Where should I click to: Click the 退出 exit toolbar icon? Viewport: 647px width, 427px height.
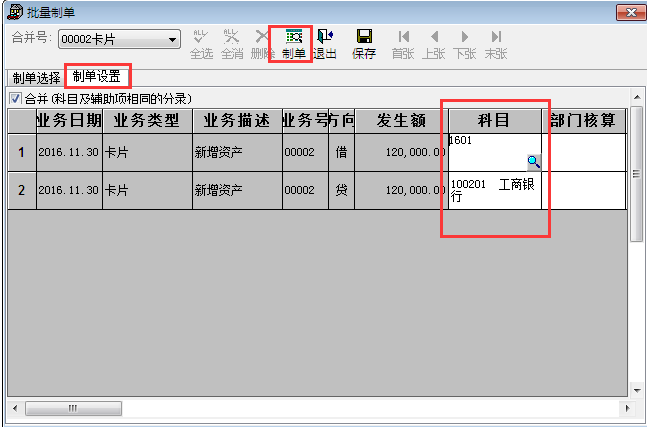click(x=325, y=43)
